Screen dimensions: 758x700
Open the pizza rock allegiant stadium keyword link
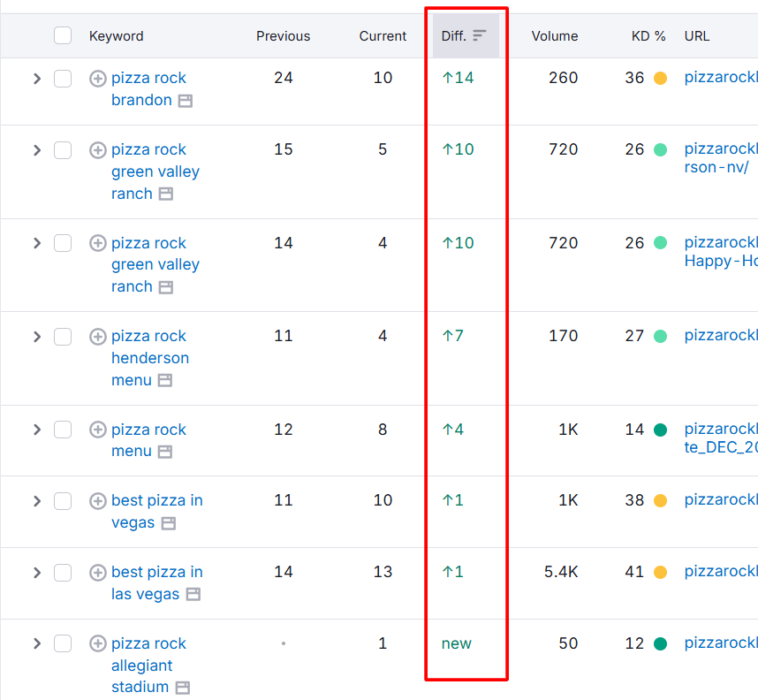(x=148, y=666)
